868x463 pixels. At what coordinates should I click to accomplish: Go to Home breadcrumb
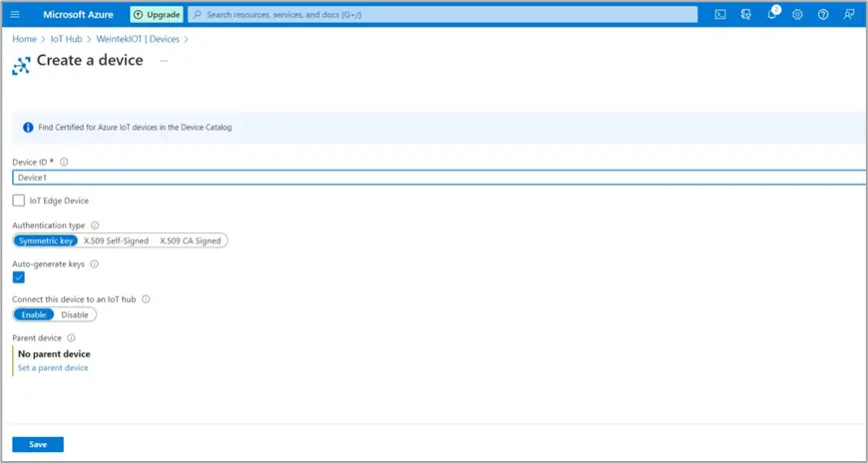[24, 39]
